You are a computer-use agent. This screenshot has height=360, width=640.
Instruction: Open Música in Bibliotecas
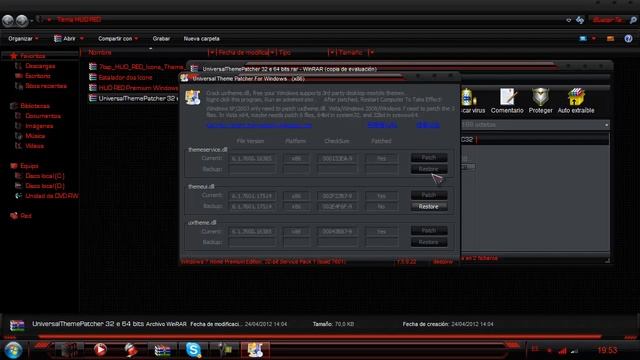pos(35,136)
